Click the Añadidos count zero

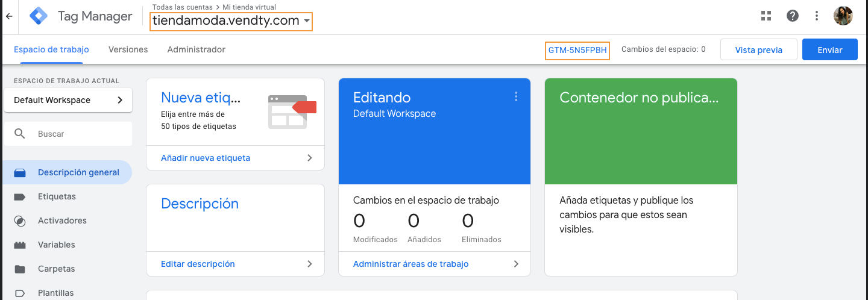tap(414, 221)
